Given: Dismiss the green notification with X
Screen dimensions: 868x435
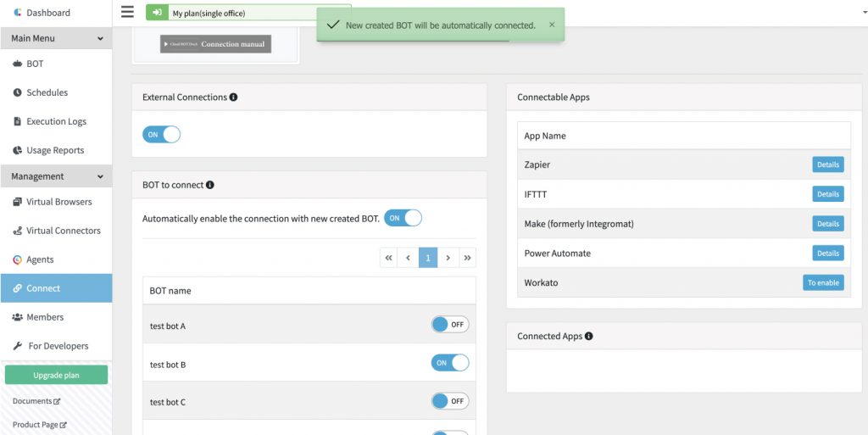Looking at the screenshot, I should click(x=552, y=25).
